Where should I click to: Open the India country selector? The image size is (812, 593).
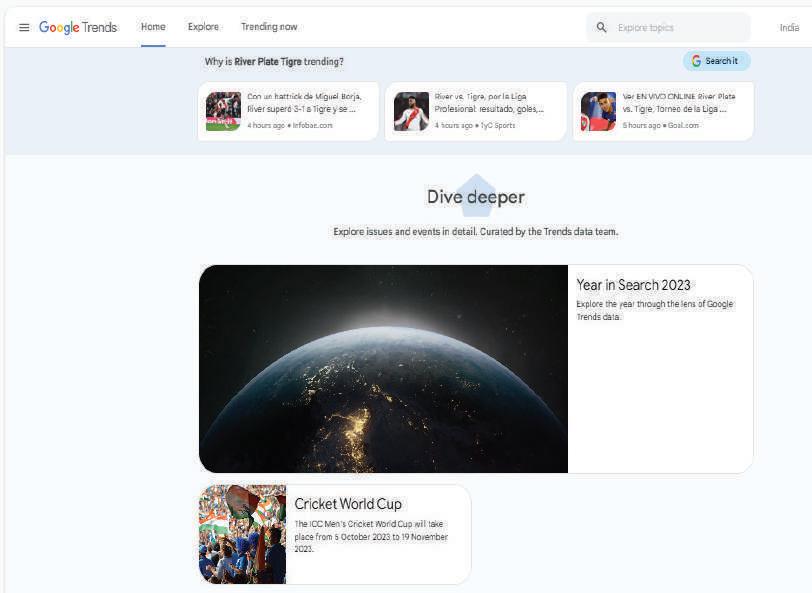coord(789,27)
